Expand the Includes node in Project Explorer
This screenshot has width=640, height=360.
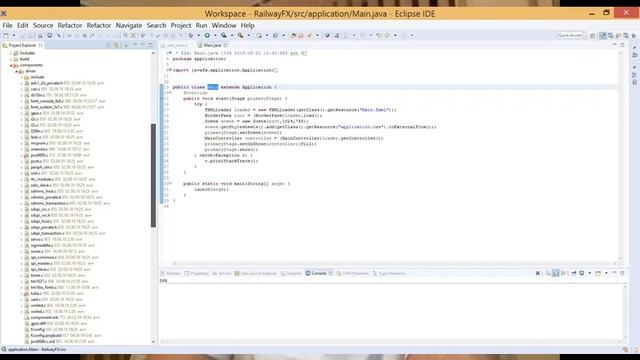tap(11, 53)
